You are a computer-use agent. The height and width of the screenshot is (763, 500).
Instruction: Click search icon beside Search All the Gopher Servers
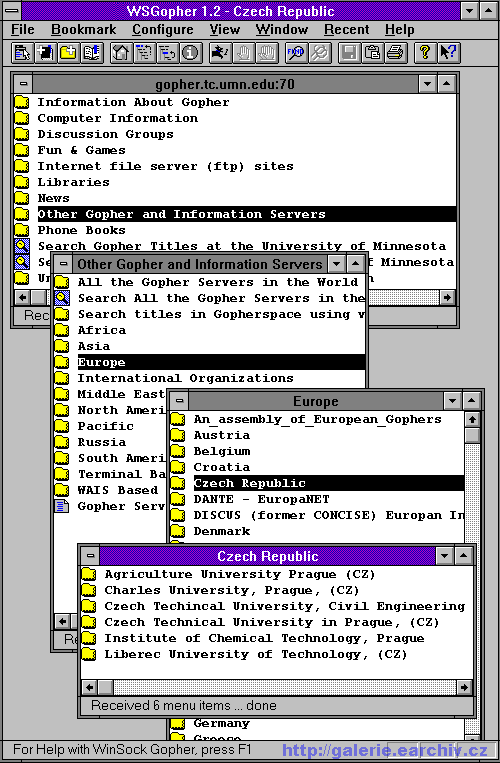point(62,298)
